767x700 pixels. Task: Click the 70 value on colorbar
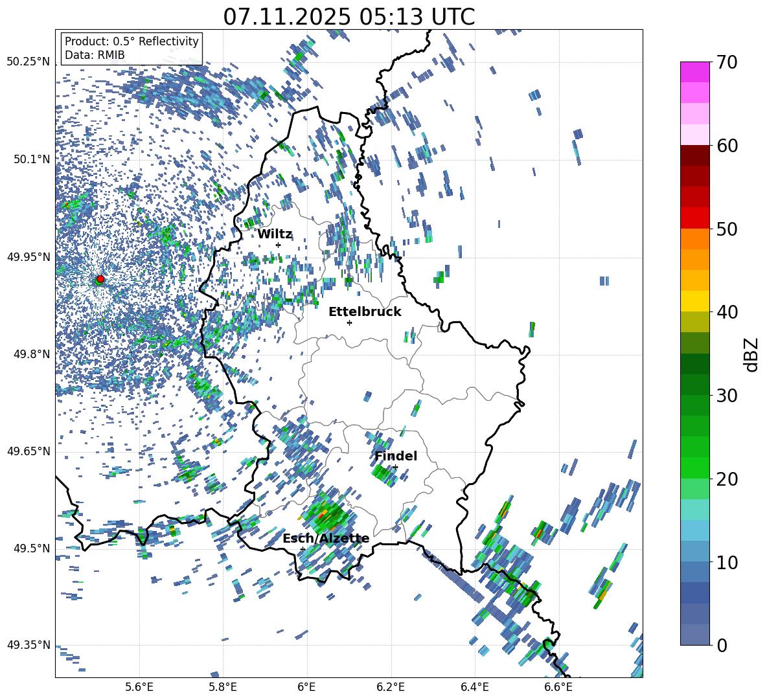point(727,63)
